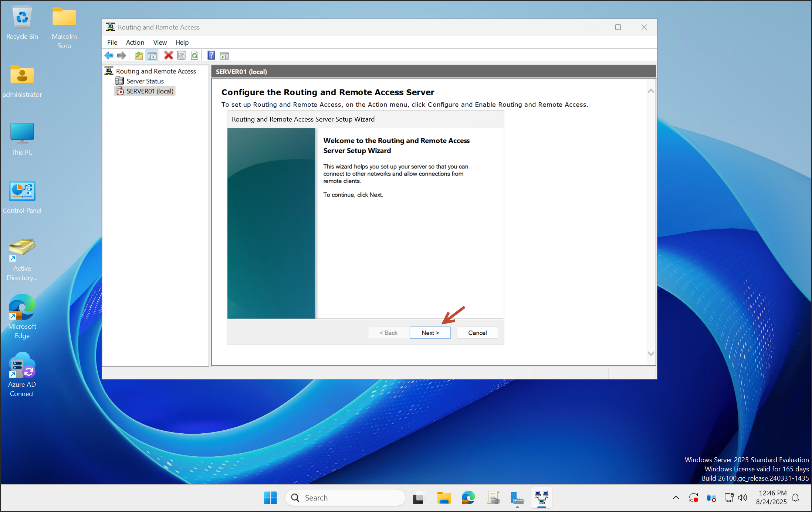The image size is (812, 512).
Task: Toggle Show/Hide Console Tree toolbar icon
Action: [x=152, y=56]
